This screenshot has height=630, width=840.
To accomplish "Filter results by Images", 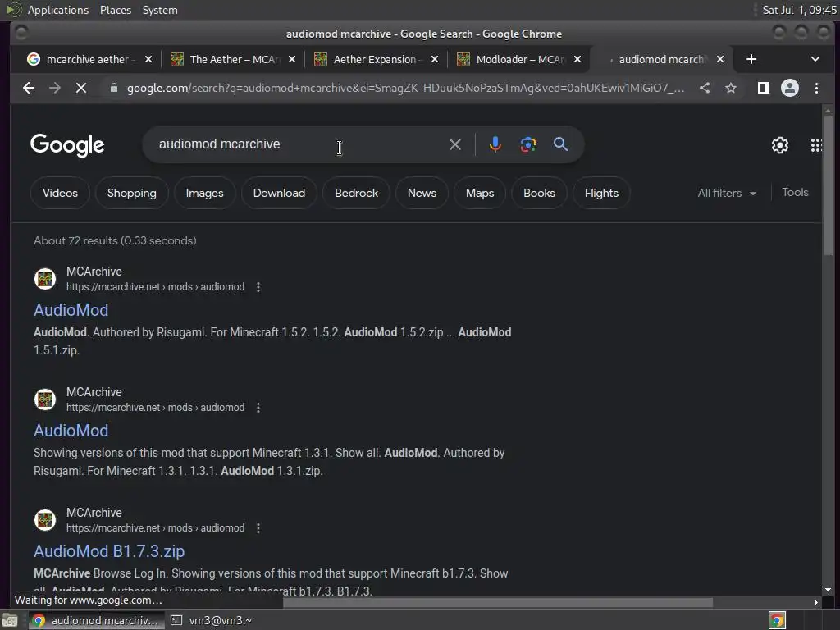I will pos(204,193).
